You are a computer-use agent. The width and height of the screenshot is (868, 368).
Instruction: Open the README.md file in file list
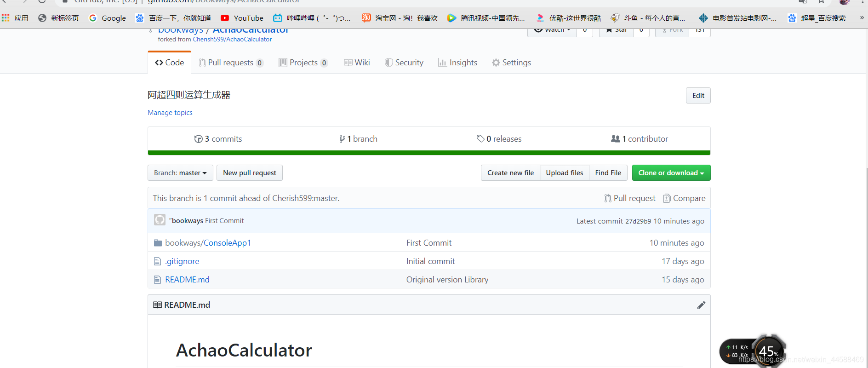187,280
